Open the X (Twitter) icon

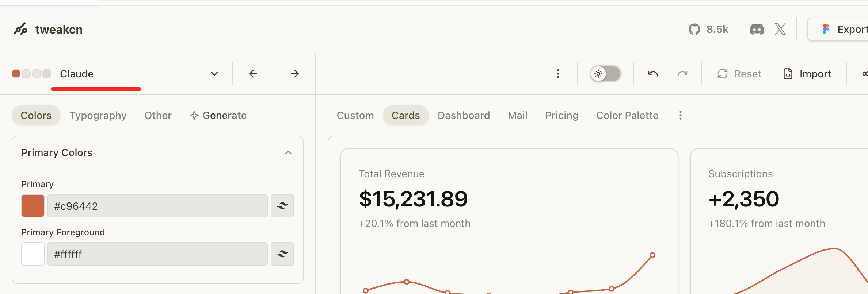pos(780,29)
